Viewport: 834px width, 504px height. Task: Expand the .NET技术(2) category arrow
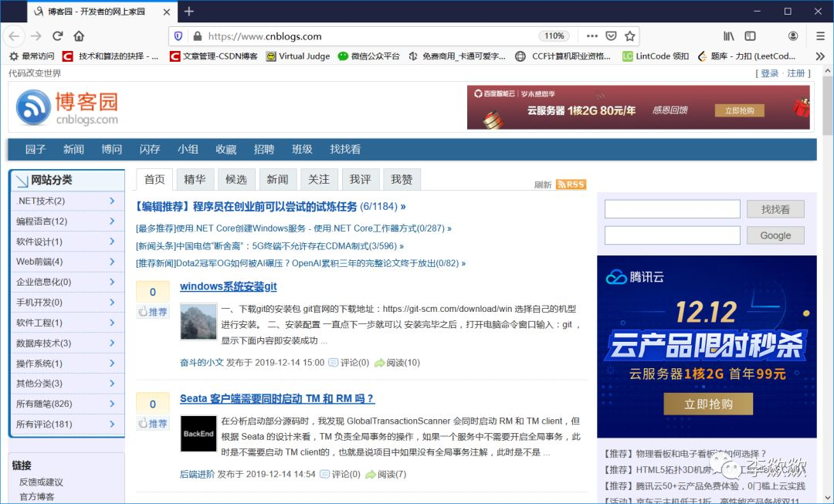(112, 201)
